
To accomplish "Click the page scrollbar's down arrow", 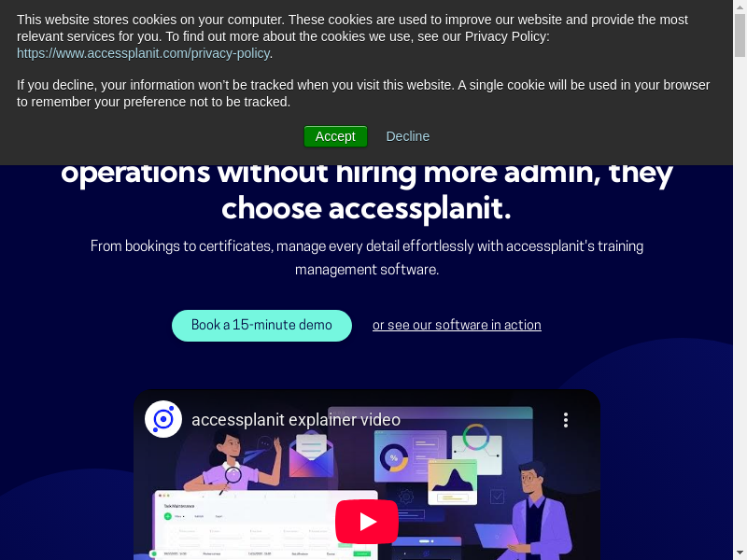I will point(740,553).
